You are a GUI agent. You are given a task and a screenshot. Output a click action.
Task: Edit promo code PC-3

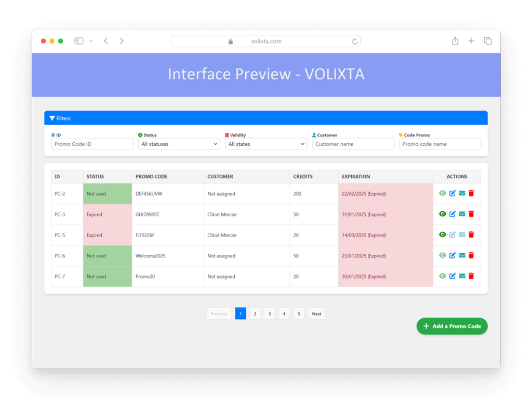click(x=453, y=214)
